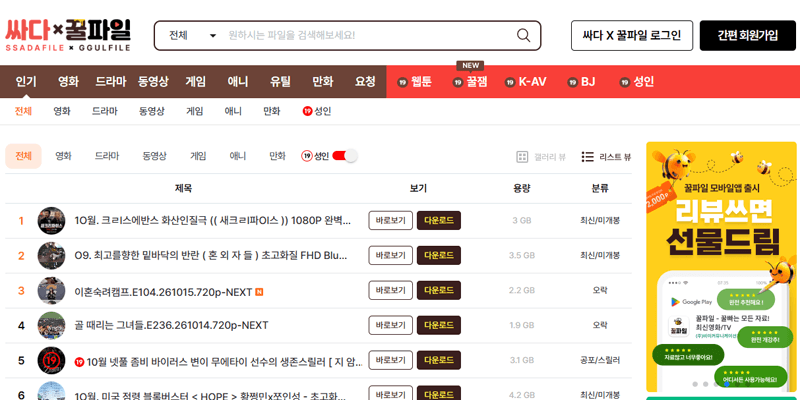Click the 제목 column header

point(184,188)
